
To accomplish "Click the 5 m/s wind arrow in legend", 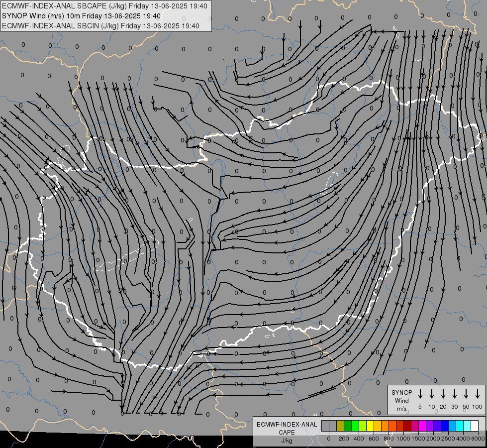I will point(420,394).
